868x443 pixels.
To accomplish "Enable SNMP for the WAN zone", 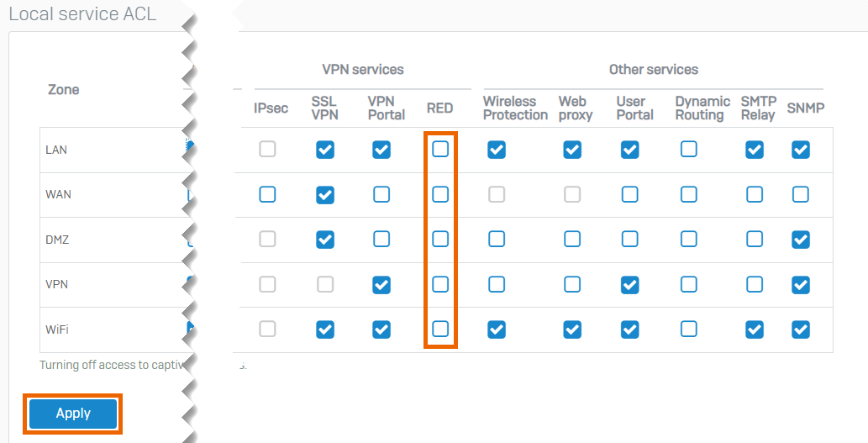I will click(x=801, y=195).
